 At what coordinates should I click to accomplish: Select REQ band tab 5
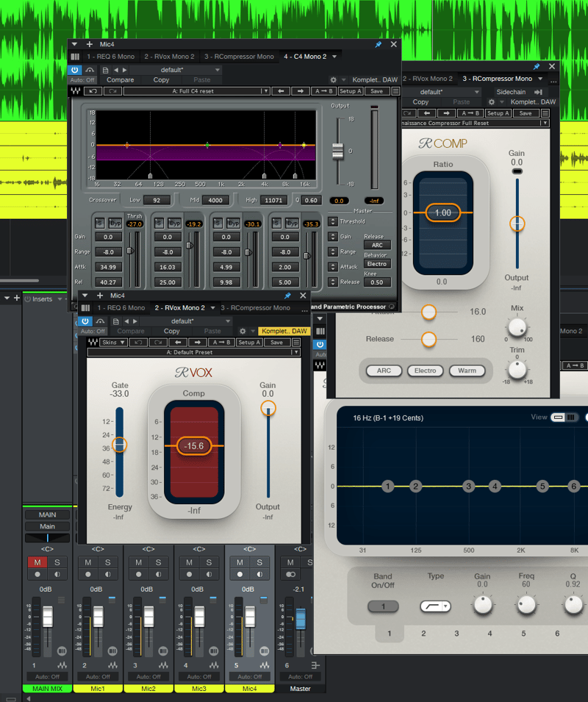pos(523,634)
